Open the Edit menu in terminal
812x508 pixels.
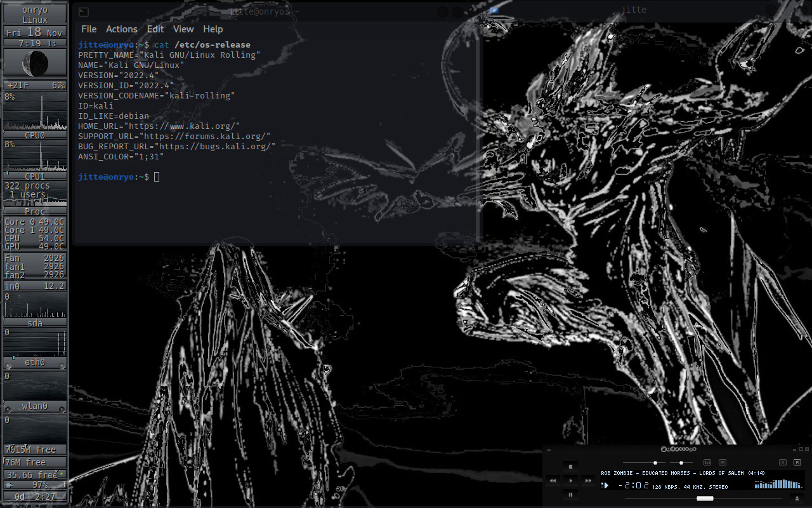[155, 29]
